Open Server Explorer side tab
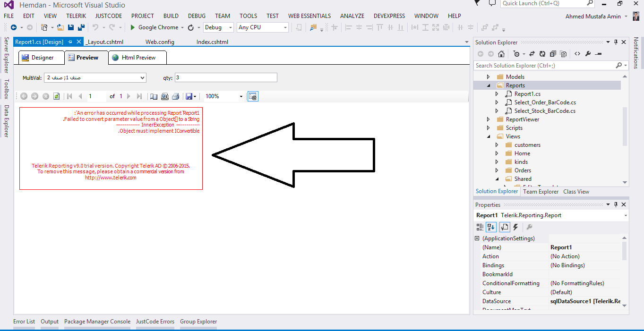The height and width of the screenshot is (331, 644). click(x=6, y=55)
